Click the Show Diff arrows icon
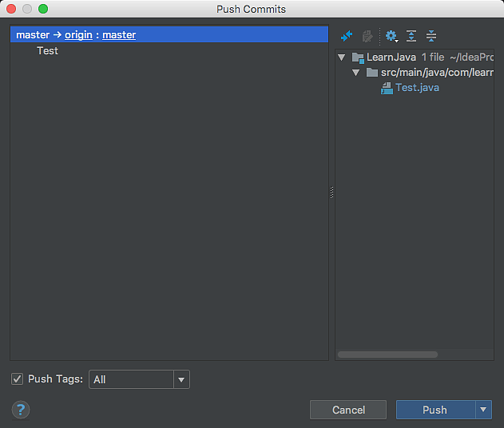Screen dimensions: 504x428 (347, 36)
